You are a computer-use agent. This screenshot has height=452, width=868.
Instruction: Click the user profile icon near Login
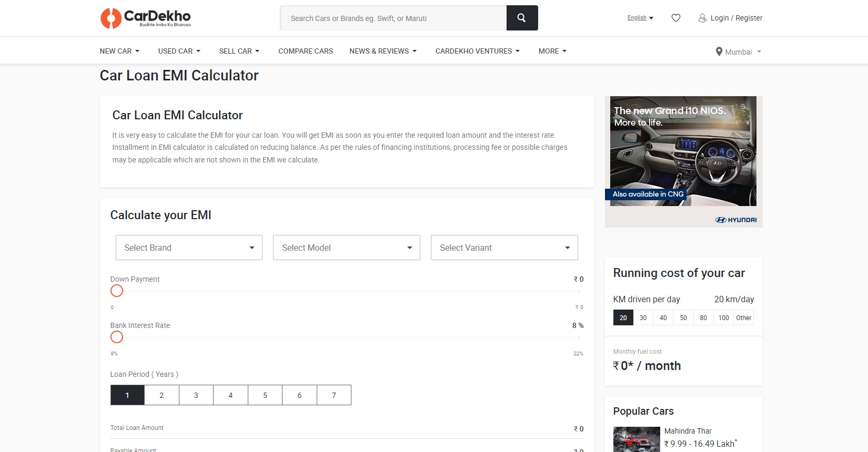pyautogui.click(x=702, y=18)
